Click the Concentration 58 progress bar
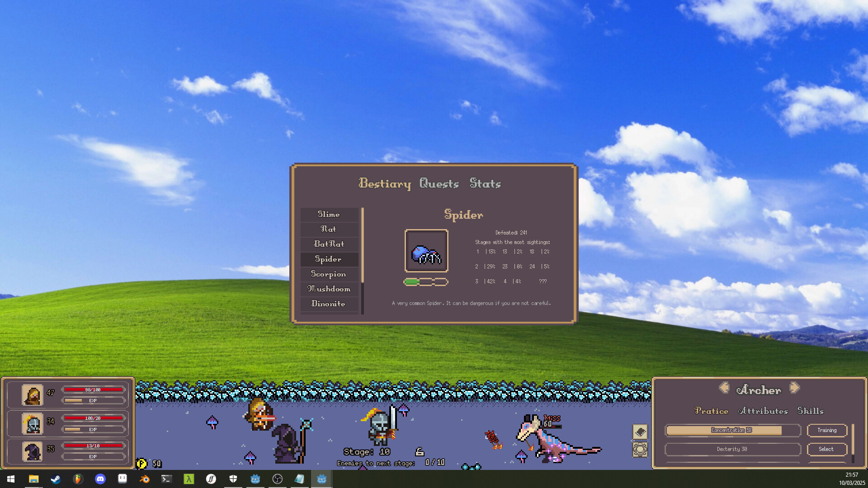Viewport: 868px width, 488px height. point(732,431)
